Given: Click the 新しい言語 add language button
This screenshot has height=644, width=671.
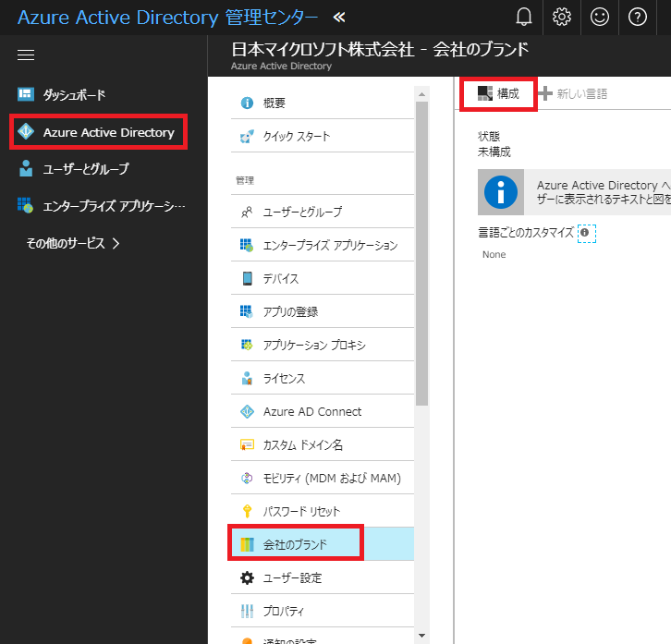Looking at the screenshot, I should click(x=573, y=93).
